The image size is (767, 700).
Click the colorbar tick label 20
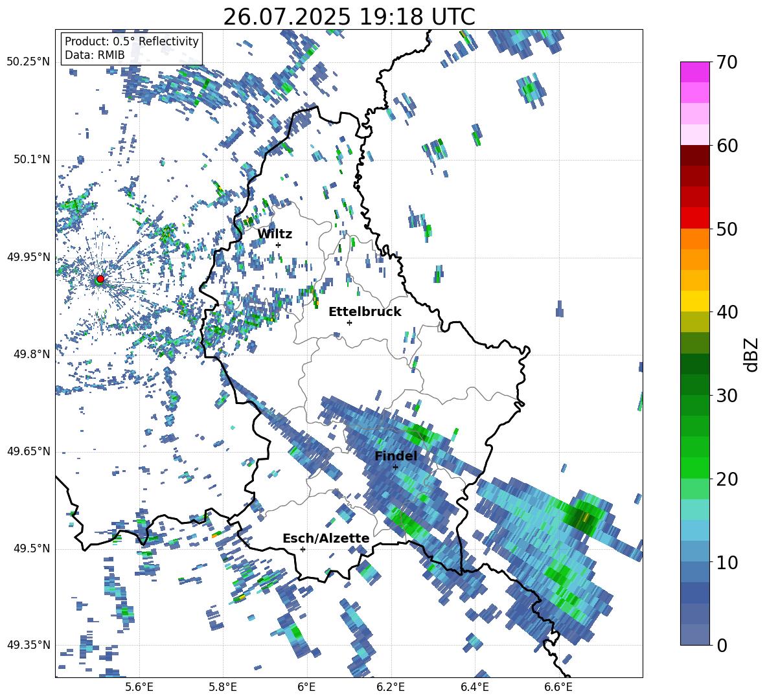coord(727,479)
